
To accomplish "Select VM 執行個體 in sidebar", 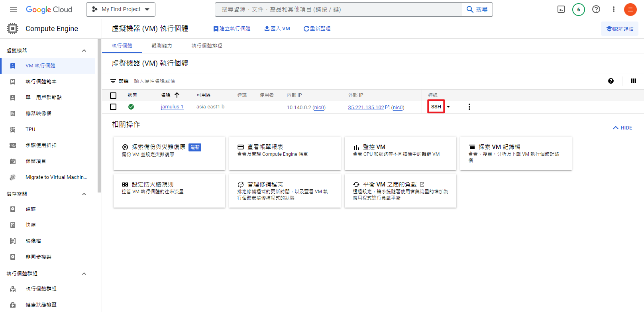I will (48, 66).
